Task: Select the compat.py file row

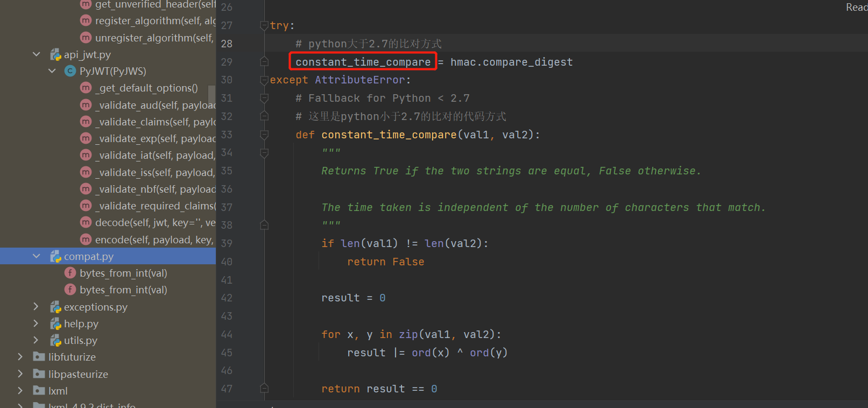Action: [x=108, y=256]
